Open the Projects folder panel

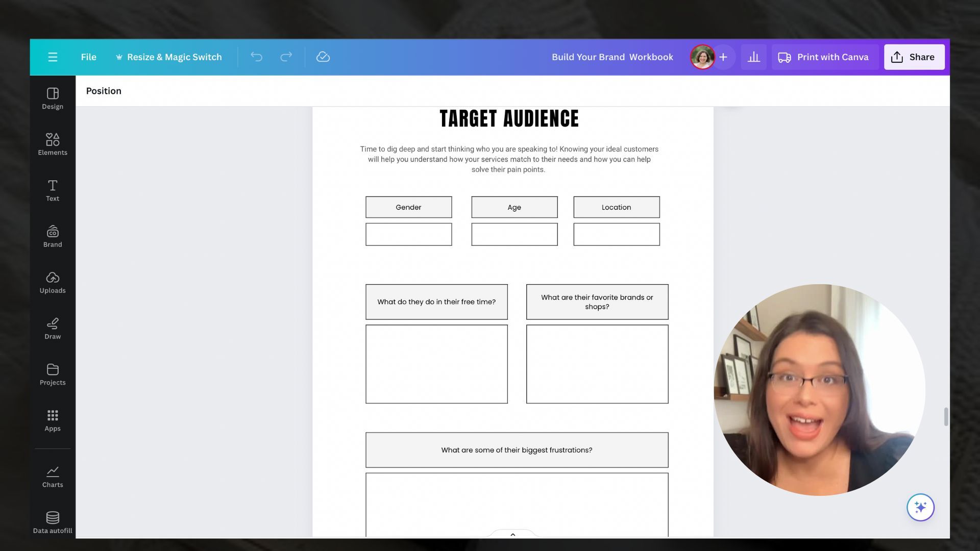click(x=53, y=374)
